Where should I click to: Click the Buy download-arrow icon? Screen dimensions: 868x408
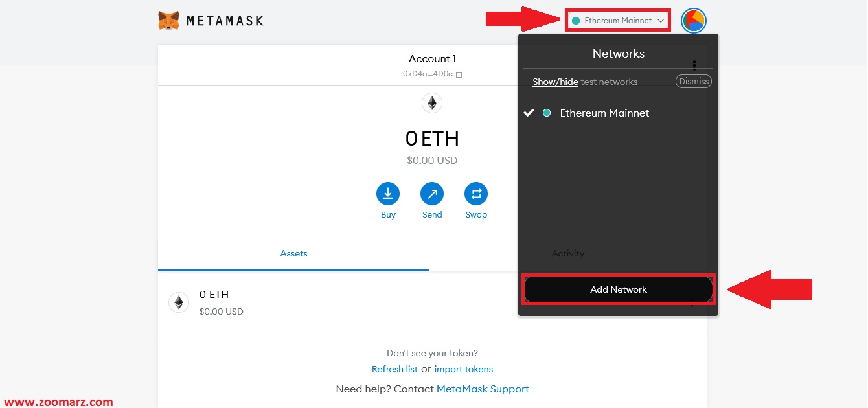point(388,194)
